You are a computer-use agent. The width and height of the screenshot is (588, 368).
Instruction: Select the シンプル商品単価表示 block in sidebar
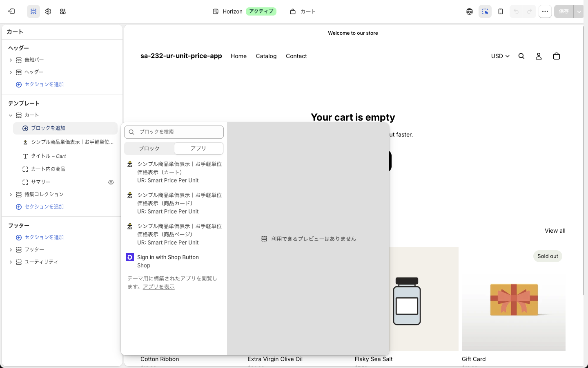[x=68, y=142]
